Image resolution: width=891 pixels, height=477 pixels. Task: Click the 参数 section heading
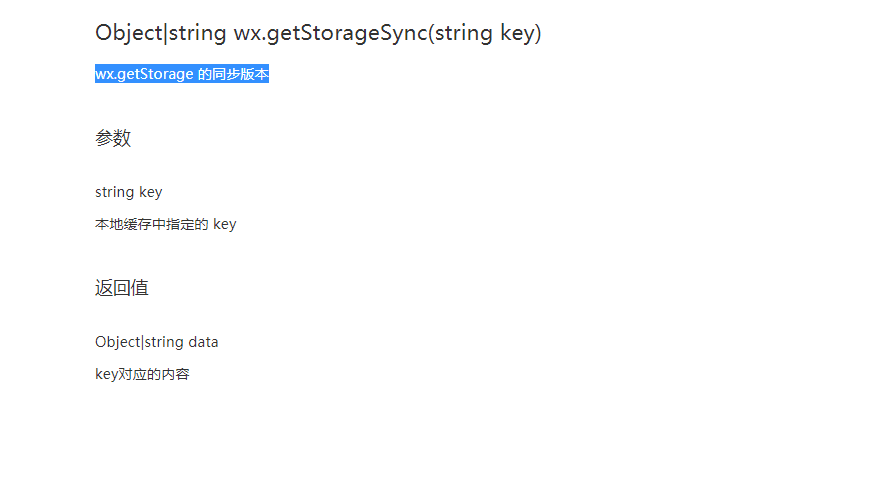click(x=113, y=139)
